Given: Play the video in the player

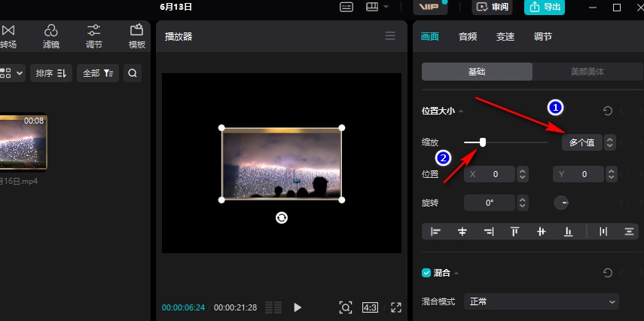Looking at the screenshot, I should tap(298, 307).
